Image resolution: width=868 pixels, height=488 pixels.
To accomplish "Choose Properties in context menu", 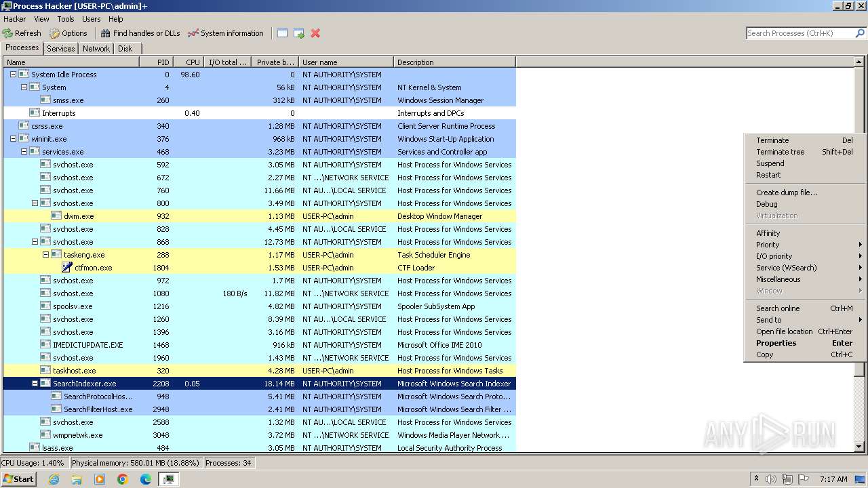I will click(x=804, y=343).
